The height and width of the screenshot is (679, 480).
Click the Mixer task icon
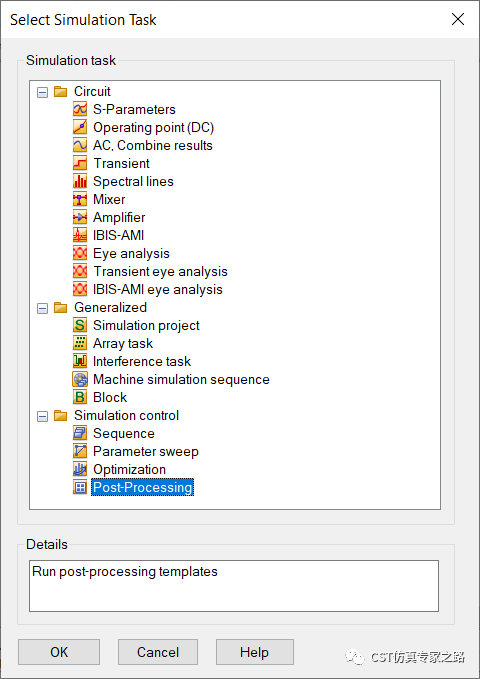80,199
